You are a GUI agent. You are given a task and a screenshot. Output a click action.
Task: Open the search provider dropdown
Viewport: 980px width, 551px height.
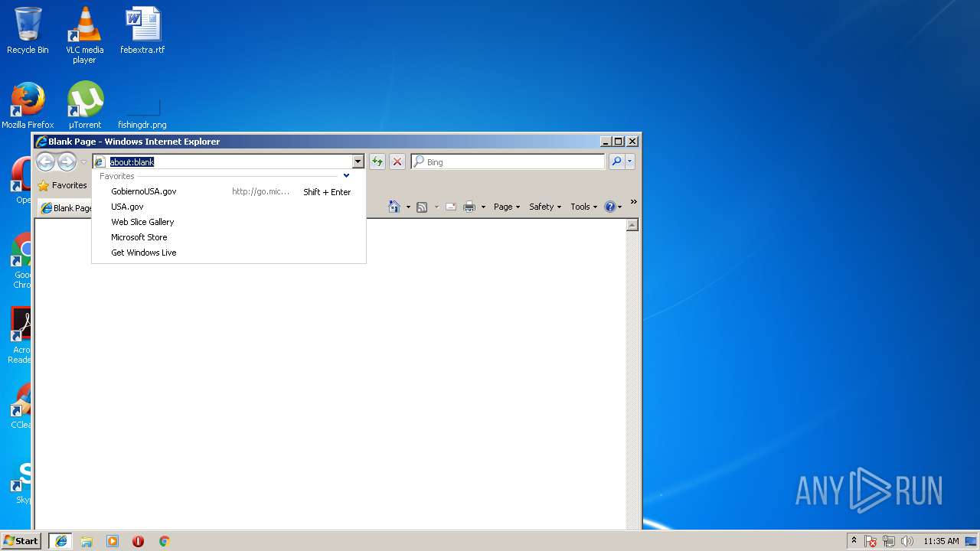click(630, 161)
